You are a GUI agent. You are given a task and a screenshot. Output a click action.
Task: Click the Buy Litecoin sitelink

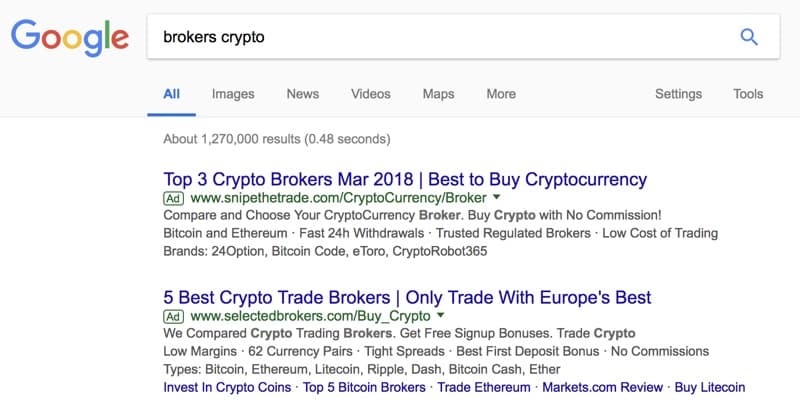(x=710, y=387)
